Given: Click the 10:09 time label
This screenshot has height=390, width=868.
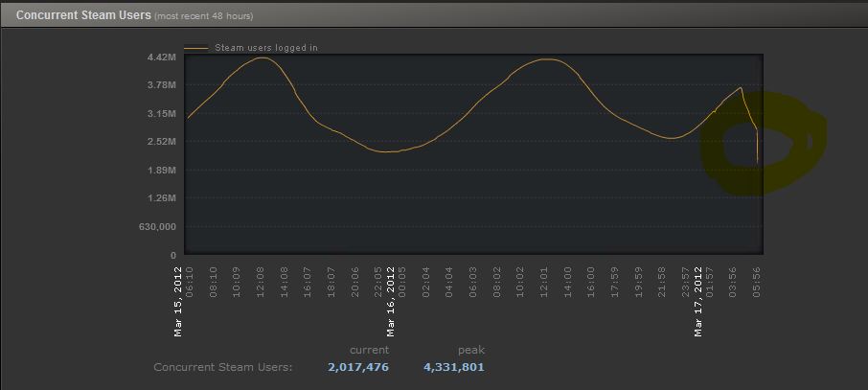Looking at the screenshot, I should point(237,283).
